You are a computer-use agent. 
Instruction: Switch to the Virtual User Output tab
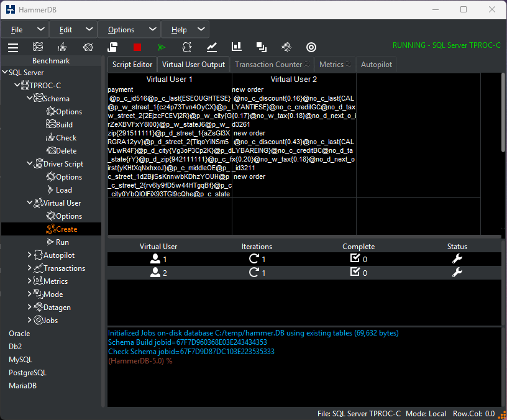(193, 65)
